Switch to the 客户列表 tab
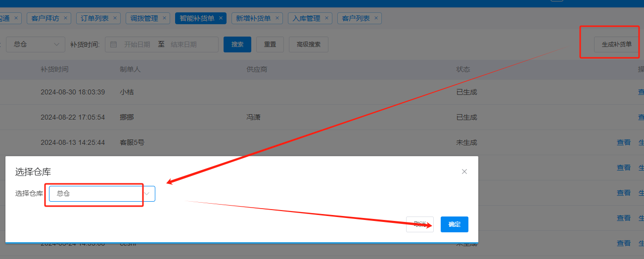Viewport: 644px width, 259px height. click(356, 18)
